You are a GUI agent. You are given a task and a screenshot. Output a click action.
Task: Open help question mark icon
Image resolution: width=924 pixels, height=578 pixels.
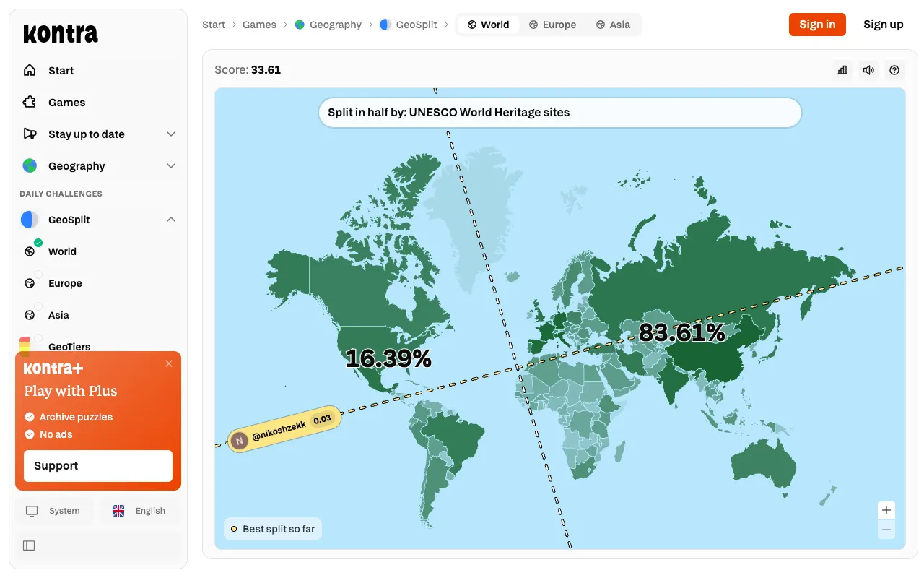tap(894, 70)
